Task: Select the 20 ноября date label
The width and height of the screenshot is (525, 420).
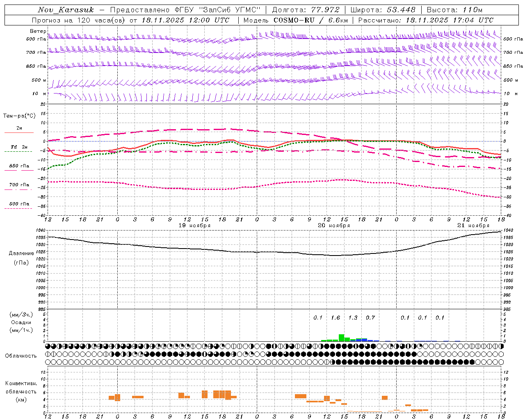Action: 334,226
